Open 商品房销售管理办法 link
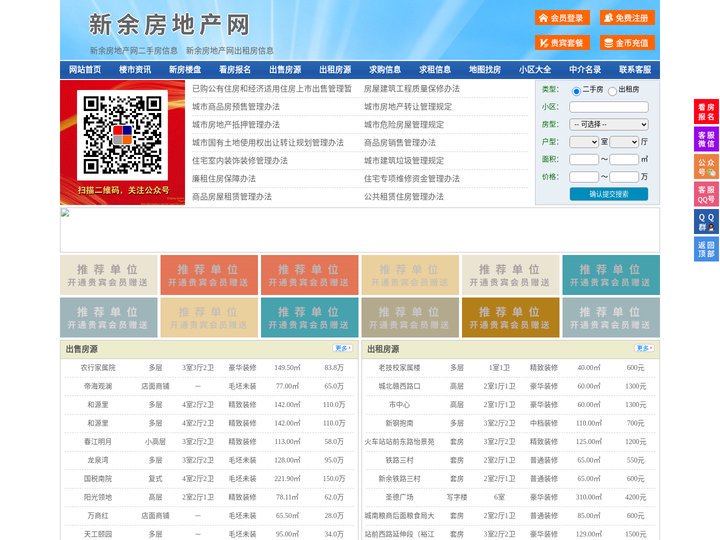Image resolution: width=720 pixels, height=540 pixels. click(399, 142)
